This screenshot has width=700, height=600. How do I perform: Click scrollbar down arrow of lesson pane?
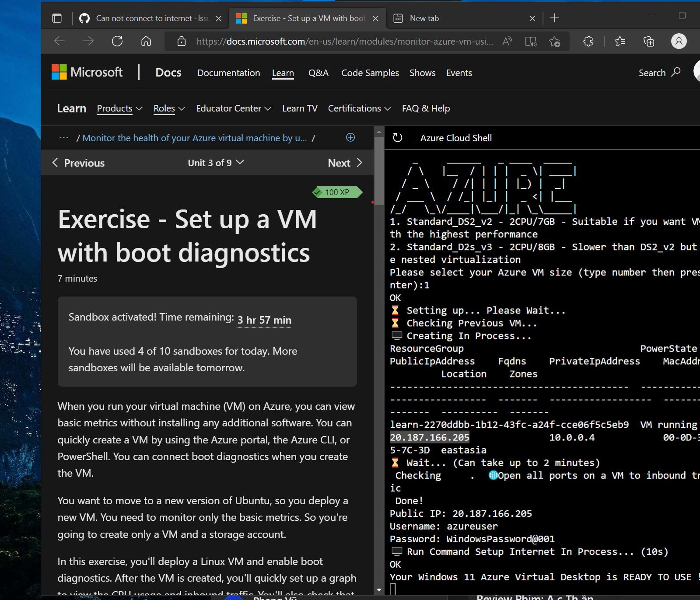point(379,590)
